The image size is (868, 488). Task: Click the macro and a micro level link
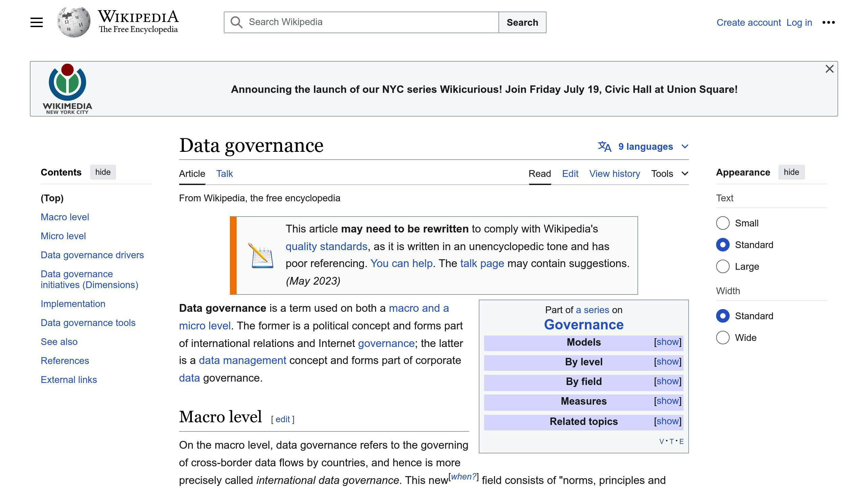point(417,308)
